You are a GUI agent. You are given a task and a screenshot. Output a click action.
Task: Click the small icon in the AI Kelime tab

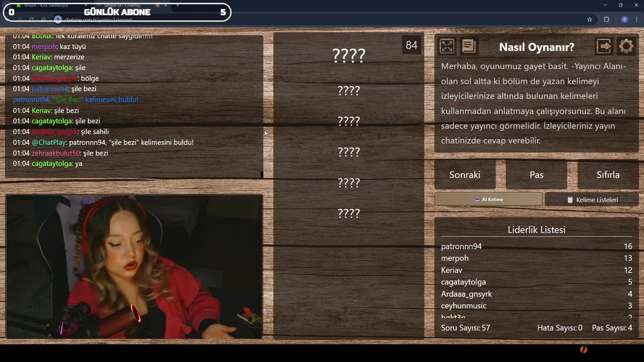pos(477,200)
